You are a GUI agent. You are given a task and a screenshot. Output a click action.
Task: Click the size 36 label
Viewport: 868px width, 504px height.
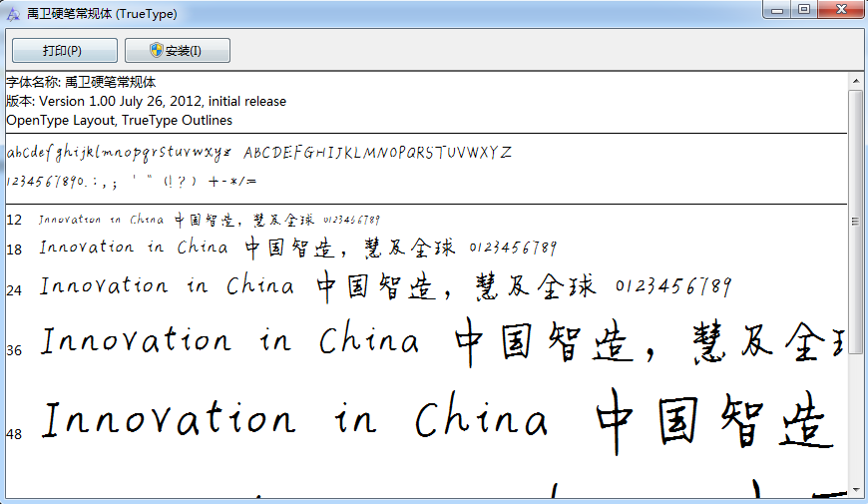pos(14,350)
